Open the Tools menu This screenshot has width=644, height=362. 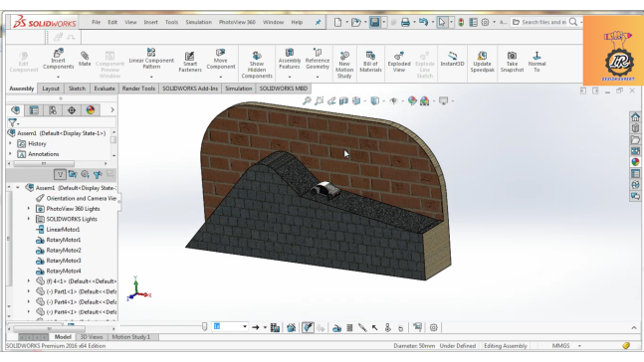coord(171,22)
